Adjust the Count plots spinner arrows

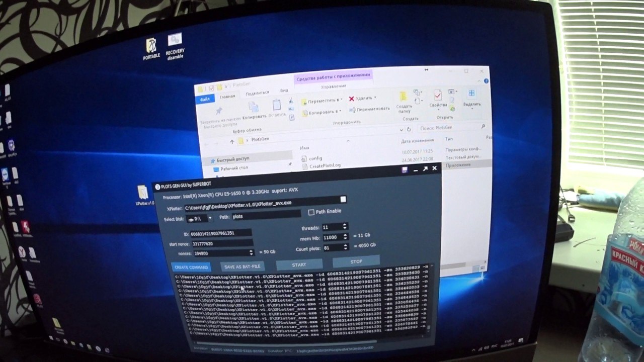[345, 247]
